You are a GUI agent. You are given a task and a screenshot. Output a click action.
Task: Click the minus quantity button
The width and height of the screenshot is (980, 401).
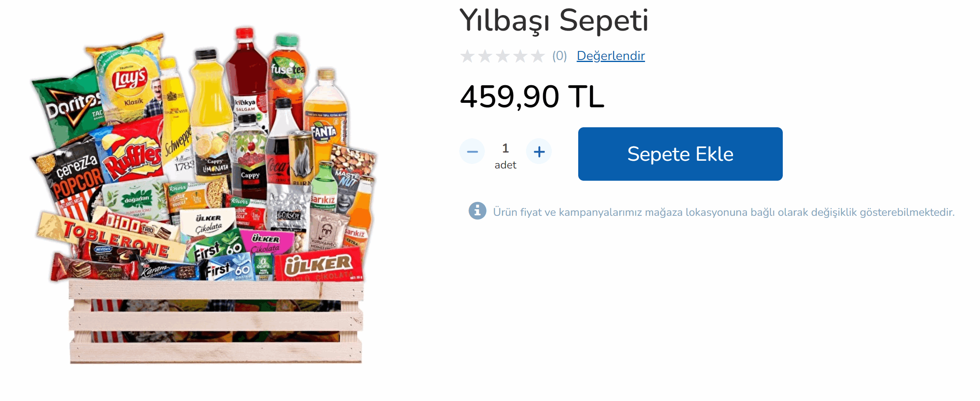tap(472, 152)
